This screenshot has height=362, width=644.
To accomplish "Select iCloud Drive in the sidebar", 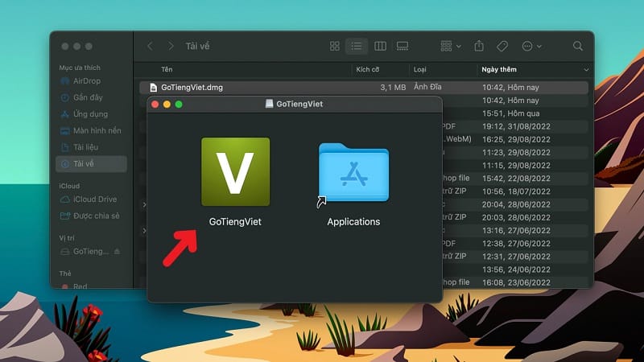I will (94, 200).
